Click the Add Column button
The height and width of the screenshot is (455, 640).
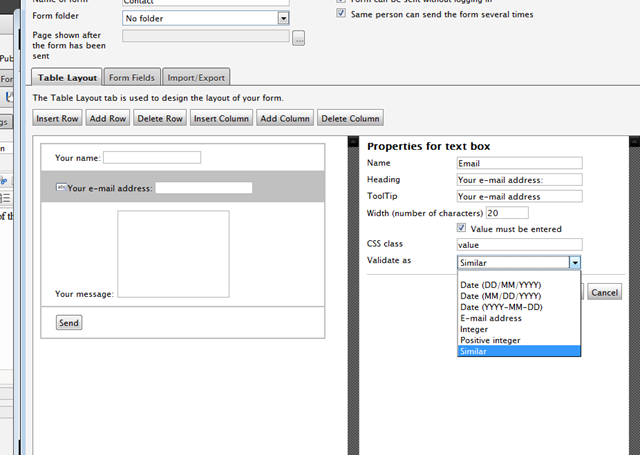(x=284, y=119)
